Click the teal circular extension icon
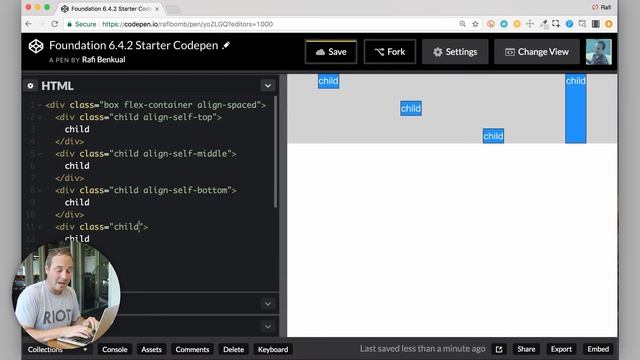 (504, 24)
